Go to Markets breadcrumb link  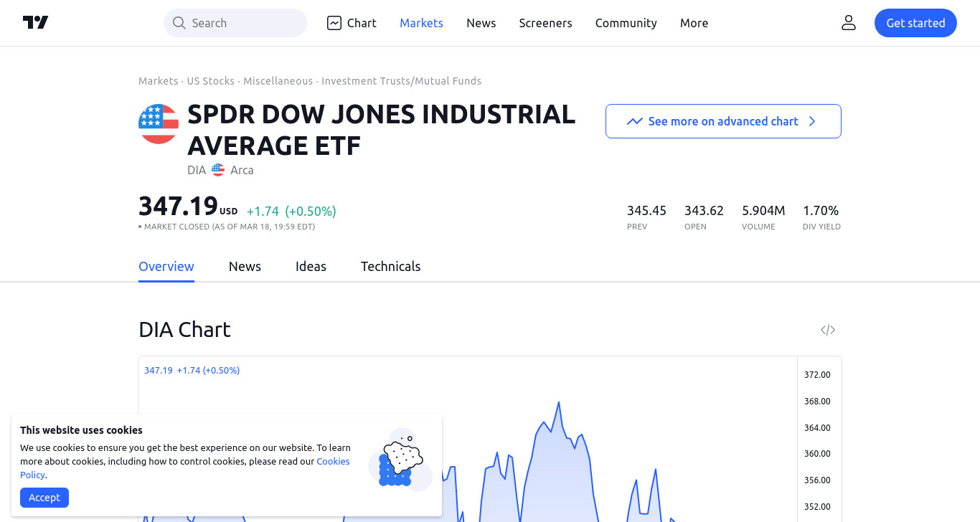(x=158, y=81)
